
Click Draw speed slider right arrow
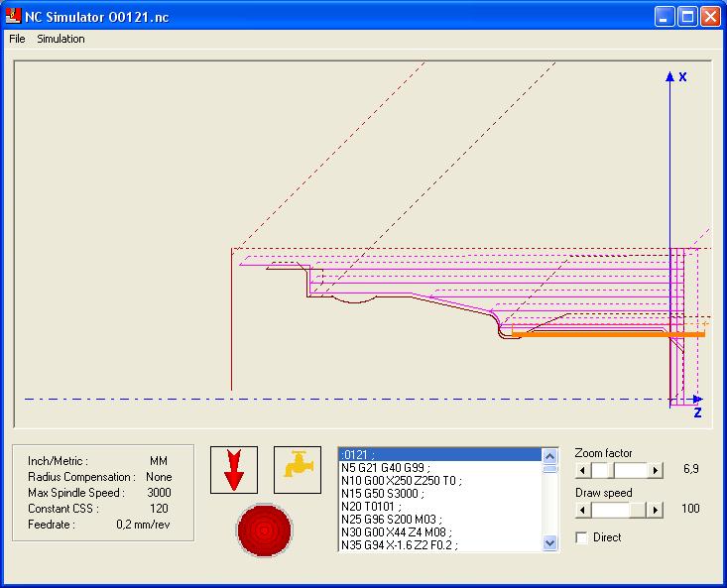(x=656, y=510)
